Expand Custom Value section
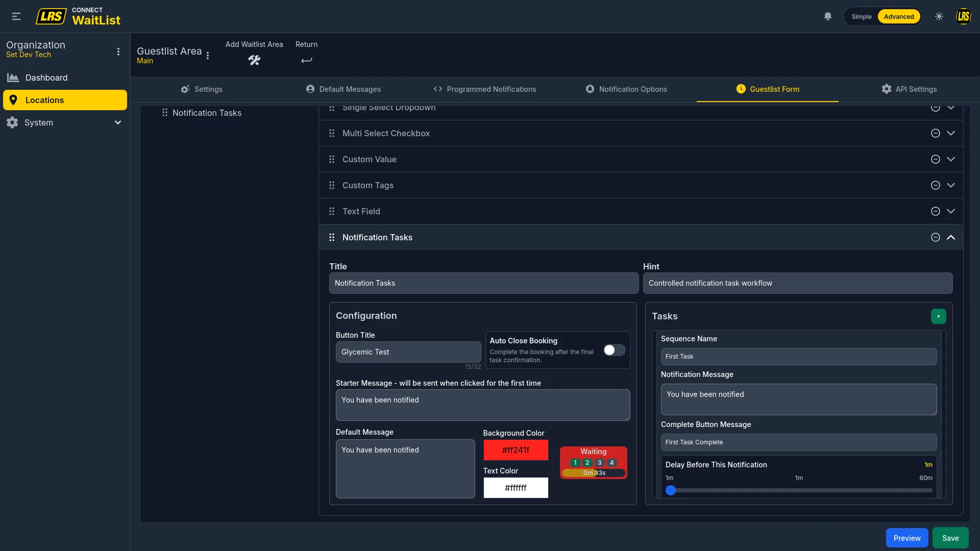Viewport: 980px width, 551px height. point(951,159)
